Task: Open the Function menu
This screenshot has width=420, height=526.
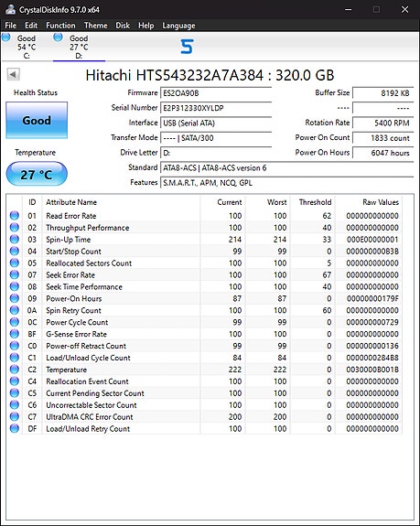Action: tap(60, 26)
